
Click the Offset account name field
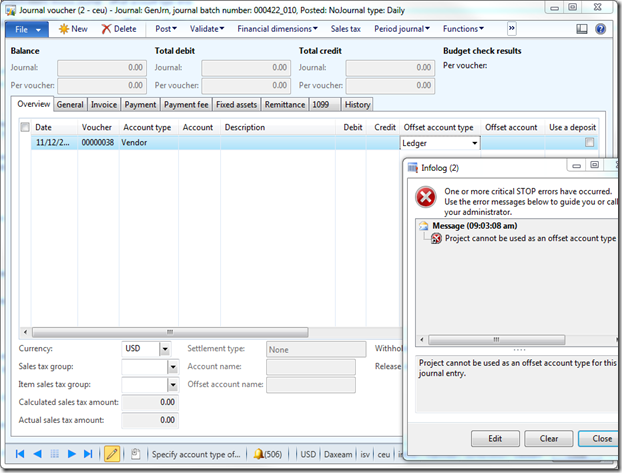(311, 385)
